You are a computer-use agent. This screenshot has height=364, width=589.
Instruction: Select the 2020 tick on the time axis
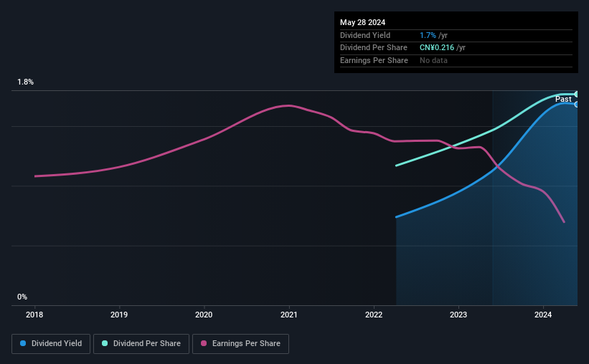[204, 314]
